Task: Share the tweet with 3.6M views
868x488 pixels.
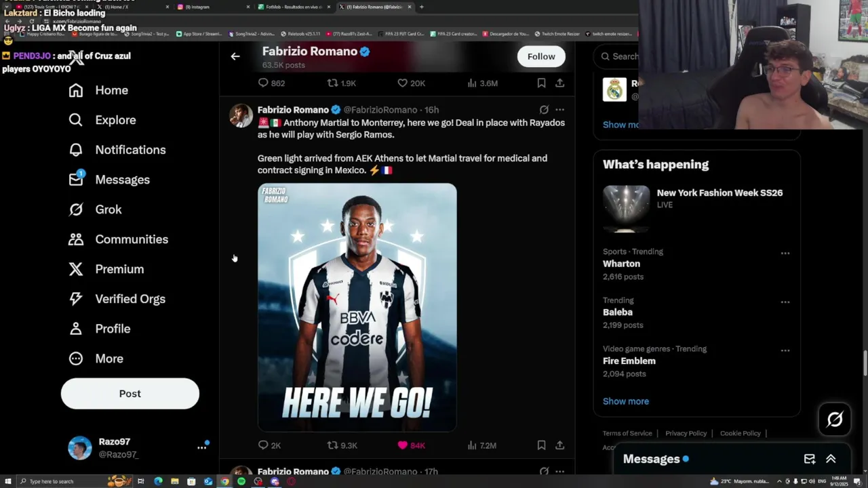Action: 559,83
